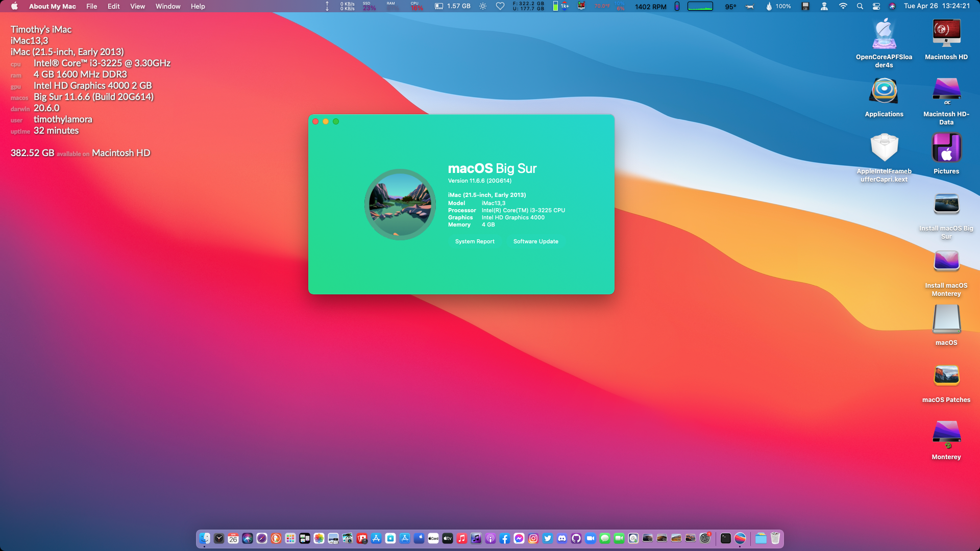
Task: Open Discord in the Dock
Action: coord(562,538)
